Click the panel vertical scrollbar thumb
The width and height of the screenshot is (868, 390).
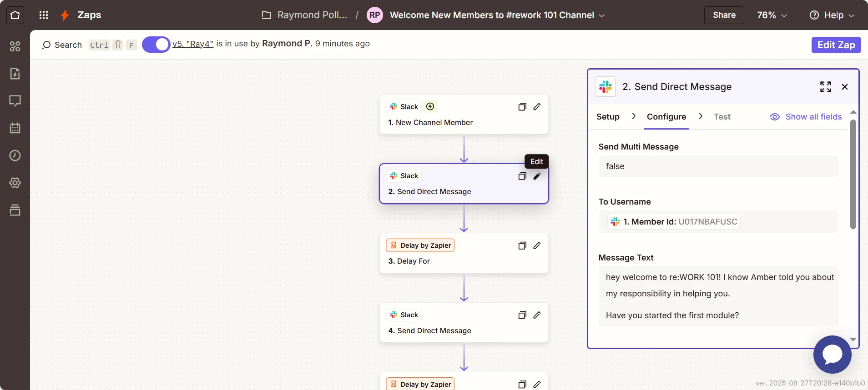click(x=853, y=174)
